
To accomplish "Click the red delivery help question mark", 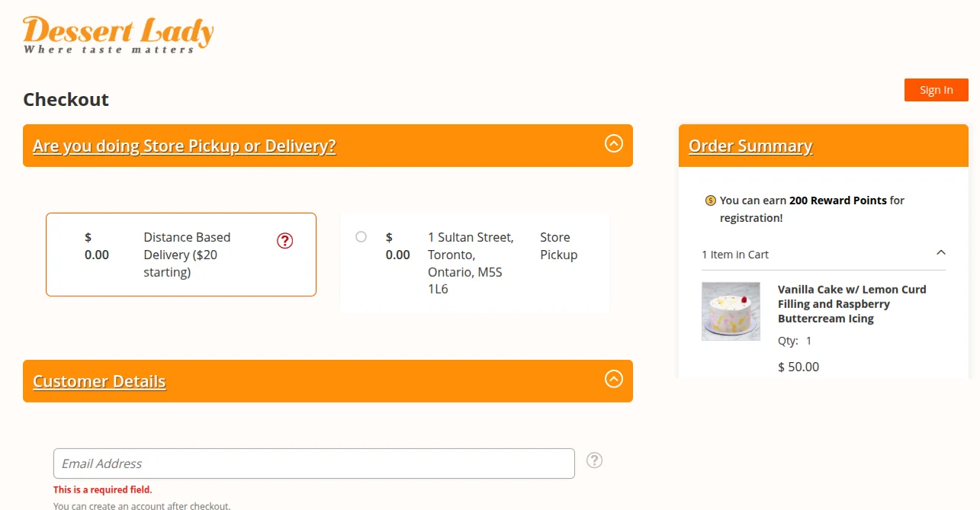I will (x=284, y=241).
